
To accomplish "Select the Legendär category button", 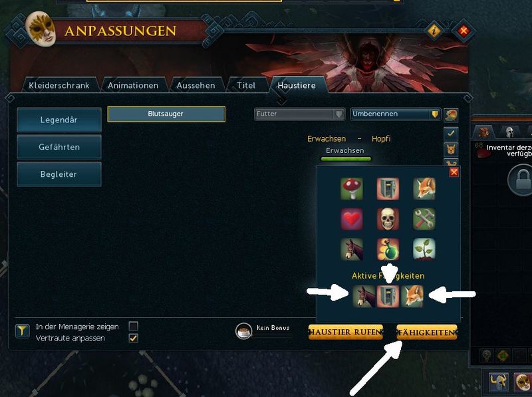I will coord(59,120).
